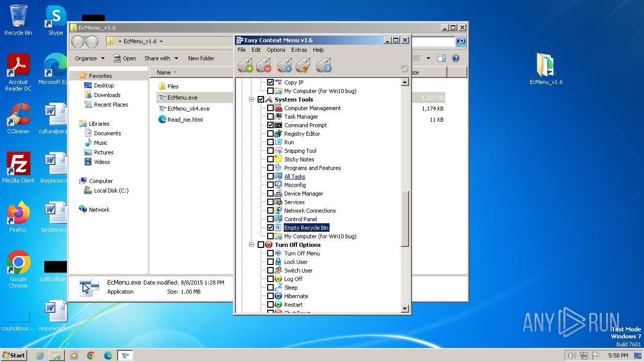Expand the address bar EcMenu_v1.6 dropdown arrow
The width and height of the screenshot is (644, 362).
(161, 42)
